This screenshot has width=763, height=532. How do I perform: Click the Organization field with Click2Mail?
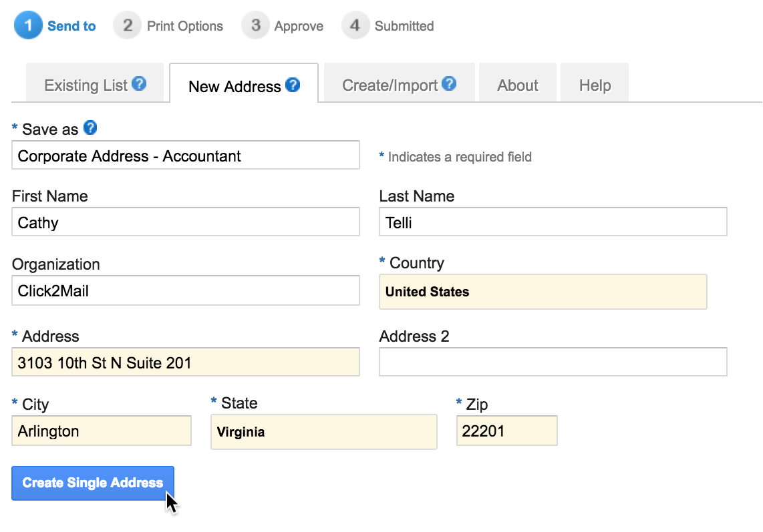point(185,290)
